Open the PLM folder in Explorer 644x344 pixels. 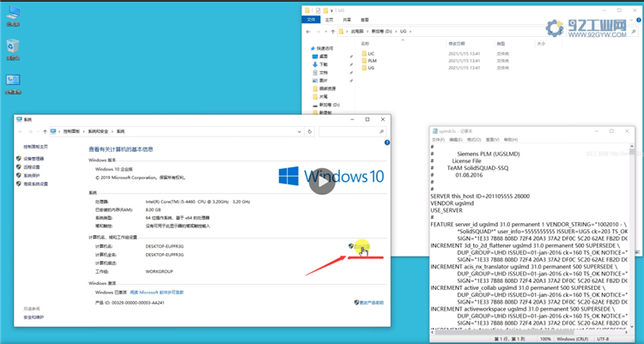click(369, 60)
